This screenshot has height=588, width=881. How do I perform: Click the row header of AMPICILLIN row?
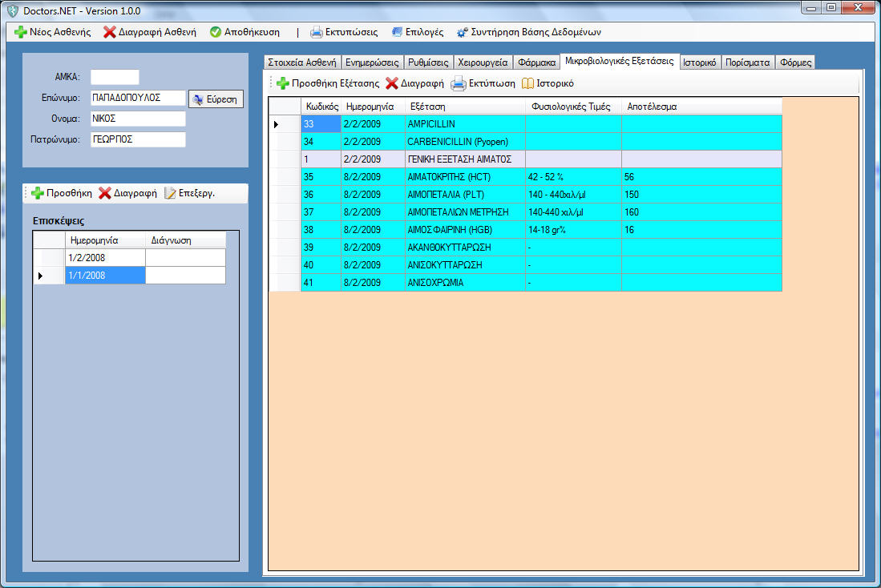pos(285,124)
